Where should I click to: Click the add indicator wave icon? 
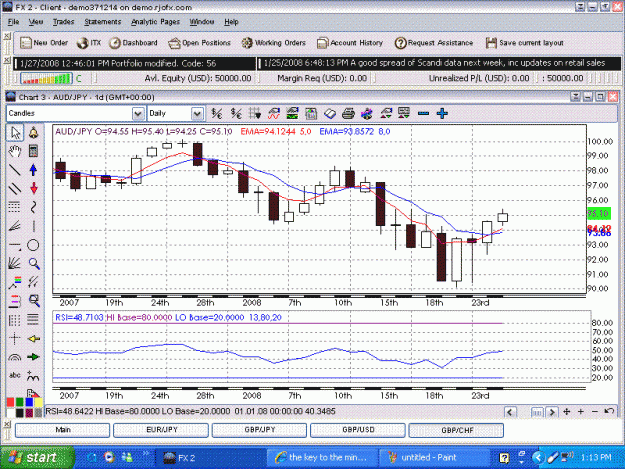coord(273,114)
